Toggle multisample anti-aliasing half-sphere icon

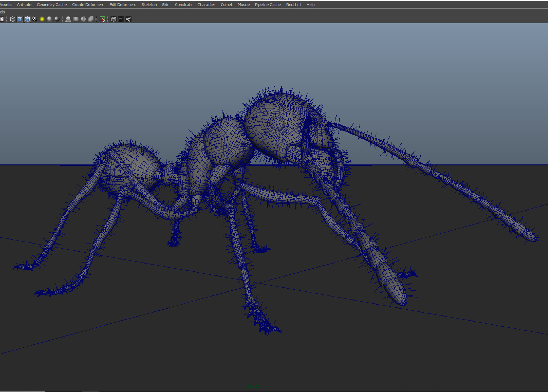pos(83,19)
